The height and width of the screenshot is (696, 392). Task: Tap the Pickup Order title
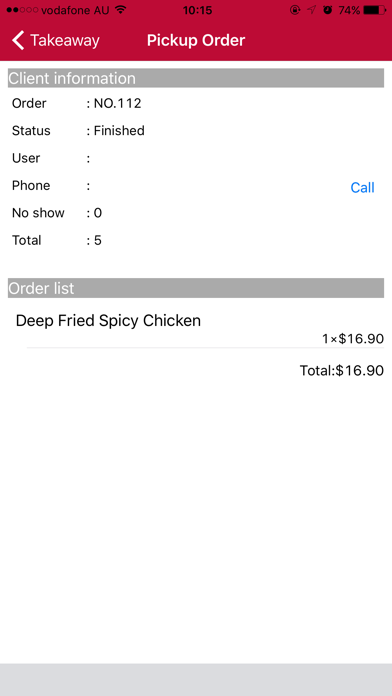[x=196, y=40]
